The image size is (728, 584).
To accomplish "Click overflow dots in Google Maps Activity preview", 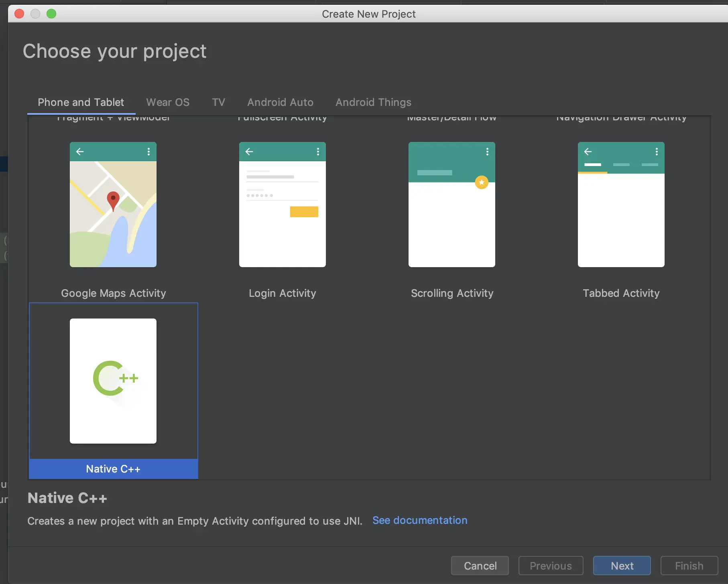I will [x=148, y=152].
